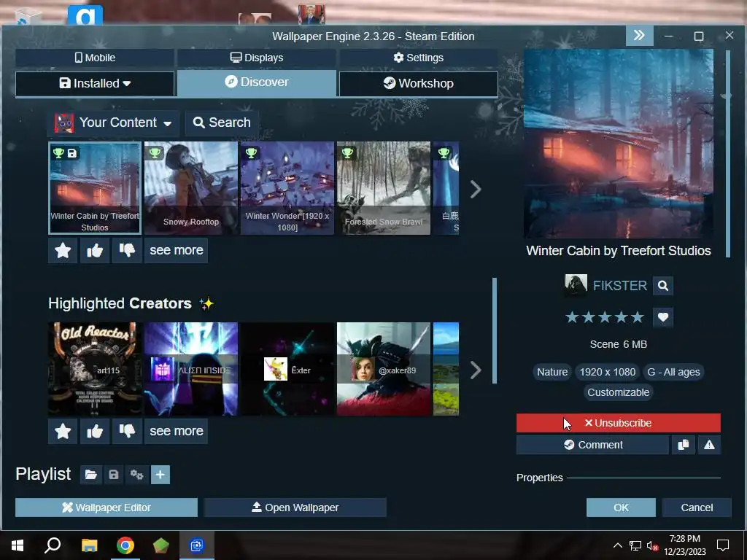Open creator ALIEN INSIDE tile
Image resolution: width=747 pixels, height=560 pixels.
tap(191, 369)
